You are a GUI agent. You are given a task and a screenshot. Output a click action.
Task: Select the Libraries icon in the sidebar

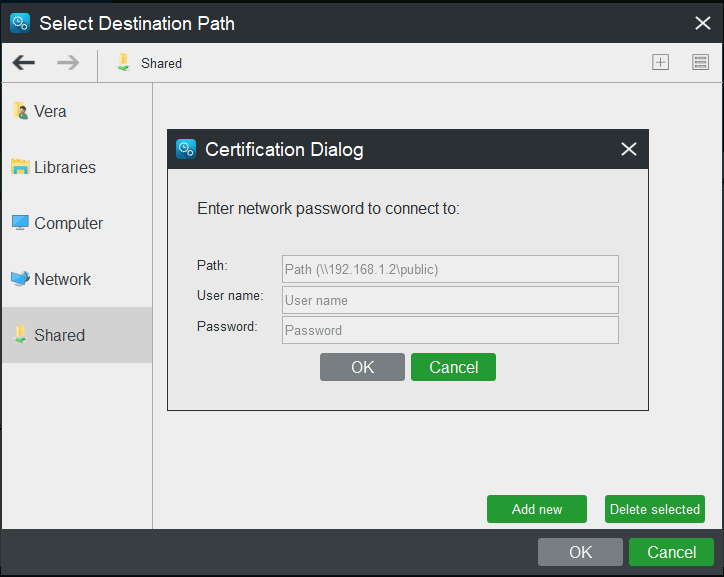[x=20, y=167]
